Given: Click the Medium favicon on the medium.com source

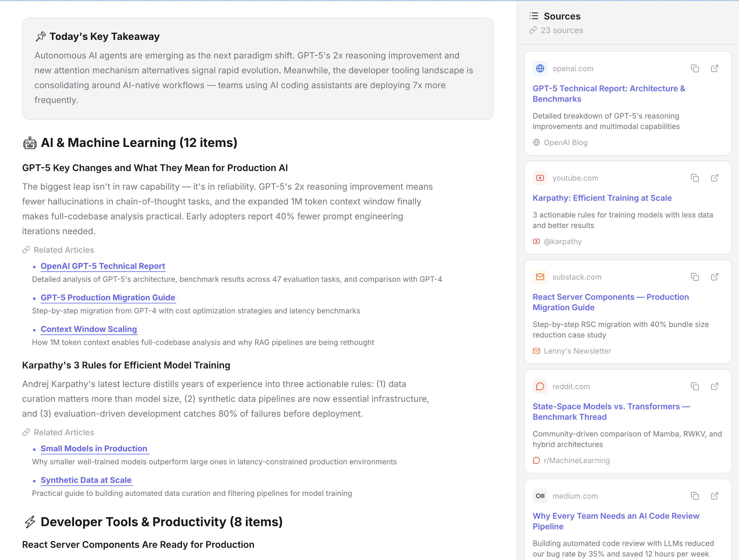Looking at the screenshot, I should (540, 496).
